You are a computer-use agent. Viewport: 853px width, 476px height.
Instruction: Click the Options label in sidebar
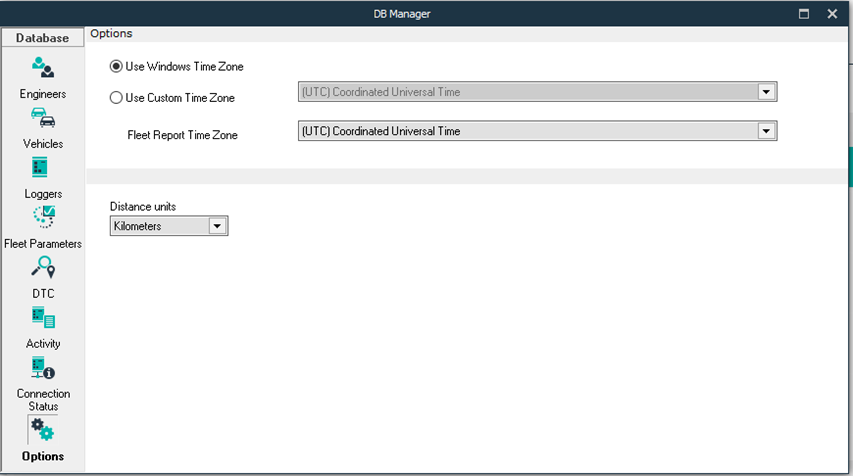click(43, 456)
